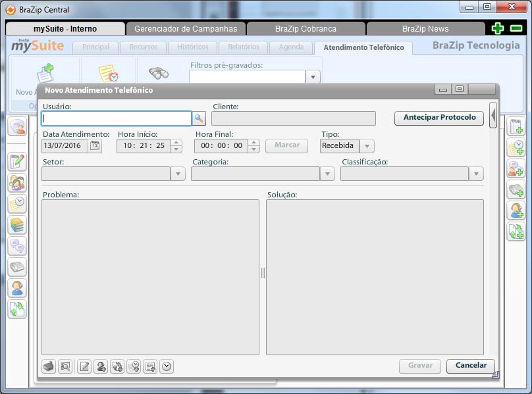Open the Relatórios ribbon tab
Image resolution: width=532 pixels, height=394 pixels.
[244, 47]
